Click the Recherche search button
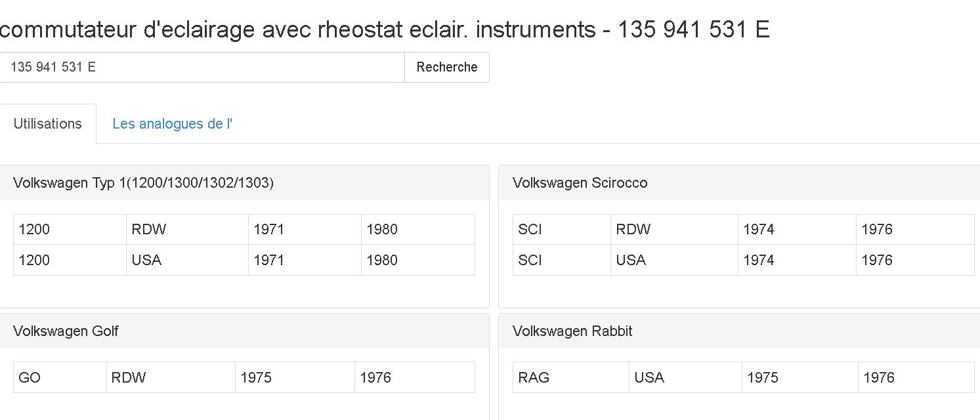Image resolution: width=980 pixels, height=420 pixels. (446, 67)
